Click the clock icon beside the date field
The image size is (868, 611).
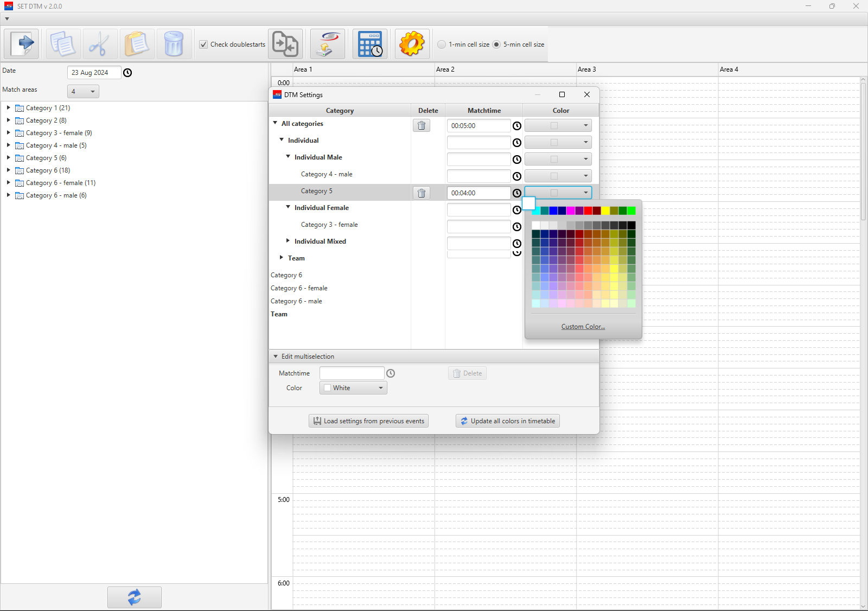[x=127, y=73]
